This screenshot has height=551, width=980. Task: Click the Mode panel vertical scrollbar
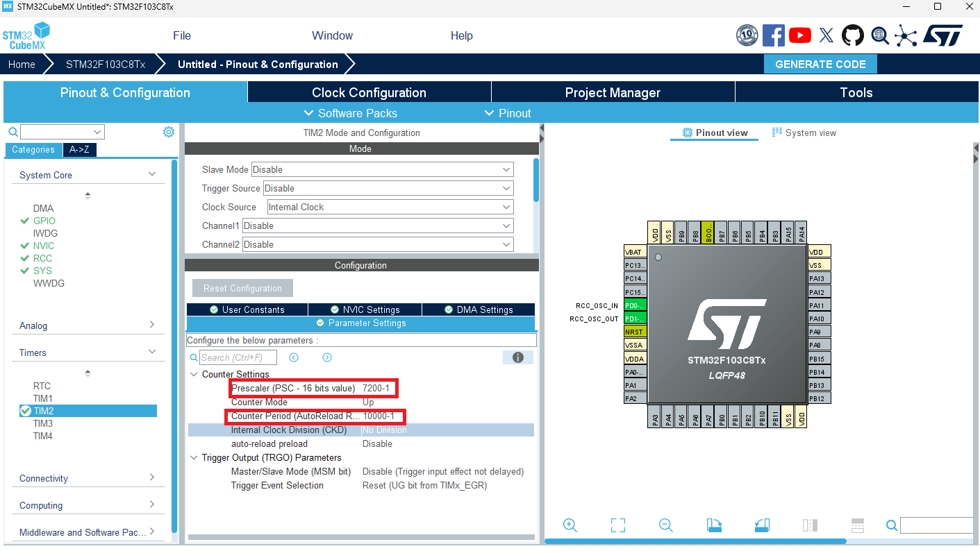coord(535,180)
